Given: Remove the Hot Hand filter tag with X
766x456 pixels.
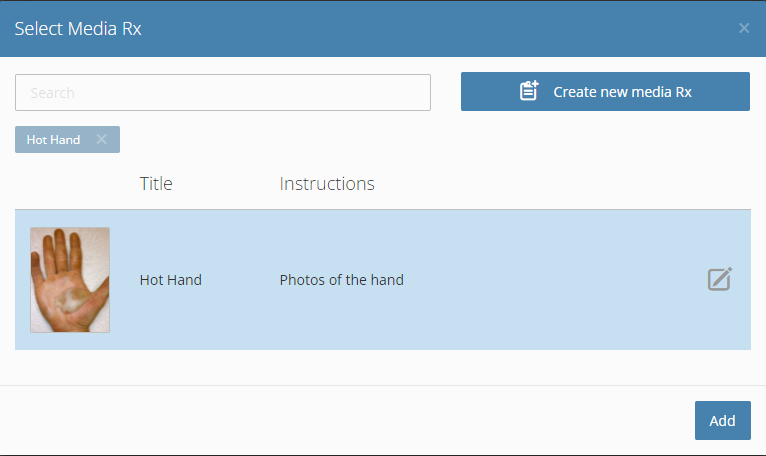Looking at the screenshot, I should point(102,139).
